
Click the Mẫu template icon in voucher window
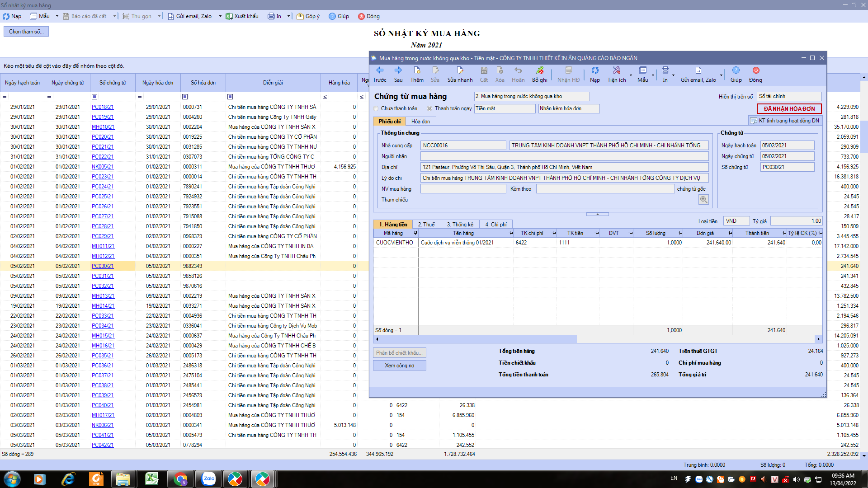[642, 70]
